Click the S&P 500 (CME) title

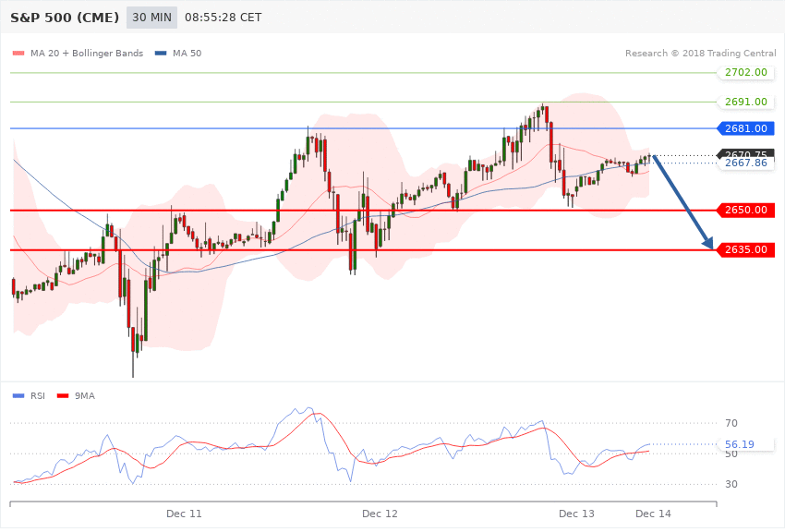tap(65, 18)
